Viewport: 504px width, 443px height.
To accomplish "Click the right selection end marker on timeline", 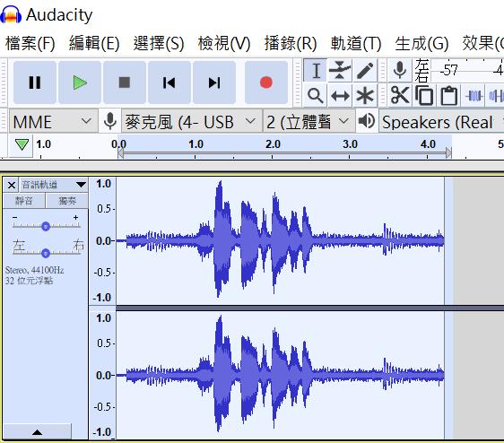I will pos(448,153).
